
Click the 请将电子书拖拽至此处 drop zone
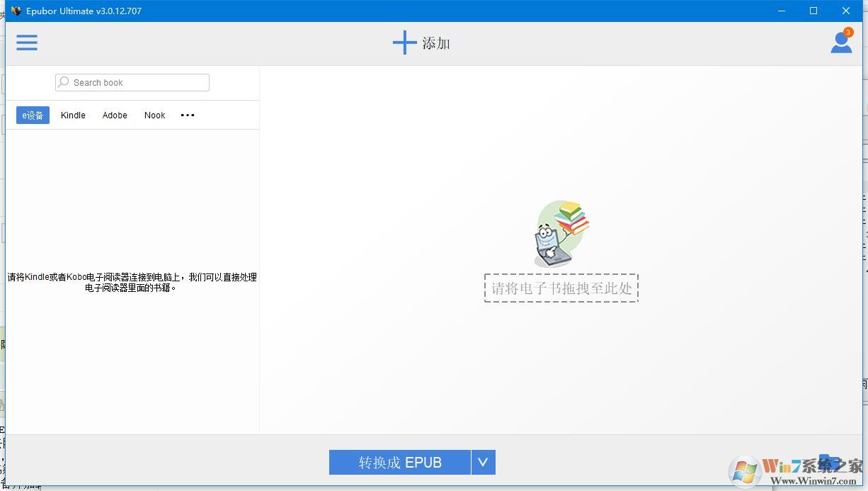click(x=561, y=288)
